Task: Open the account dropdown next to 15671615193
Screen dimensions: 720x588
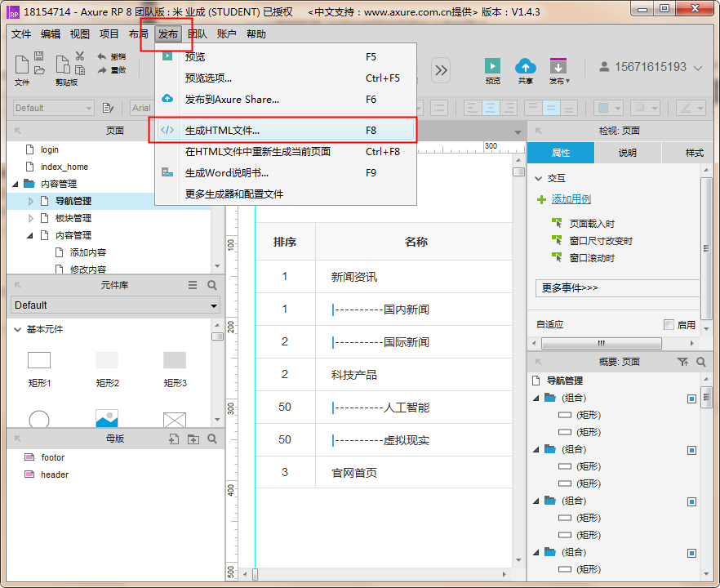Action: (x=698, y=68)
